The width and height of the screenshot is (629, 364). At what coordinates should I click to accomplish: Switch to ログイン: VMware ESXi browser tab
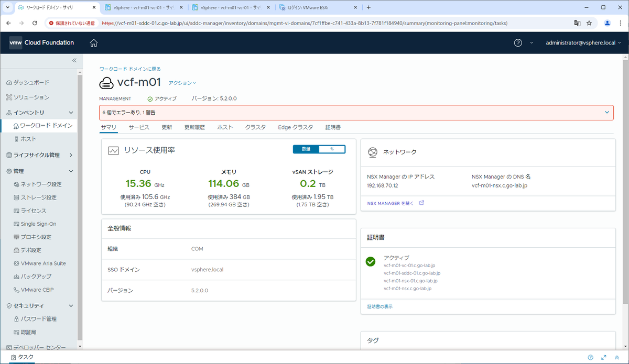click(317, 8)
